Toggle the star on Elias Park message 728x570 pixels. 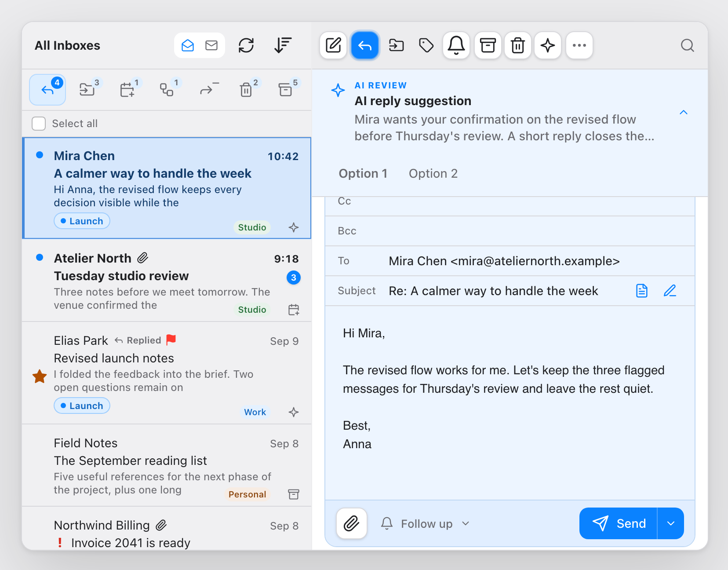pyautogui.click(x=40, y=376)
